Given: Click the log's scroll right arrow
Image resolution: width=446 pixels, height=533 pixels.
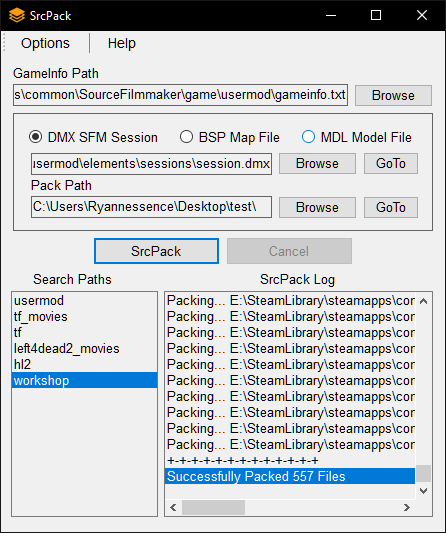Looking at the screenshot, I should [407, 508].
